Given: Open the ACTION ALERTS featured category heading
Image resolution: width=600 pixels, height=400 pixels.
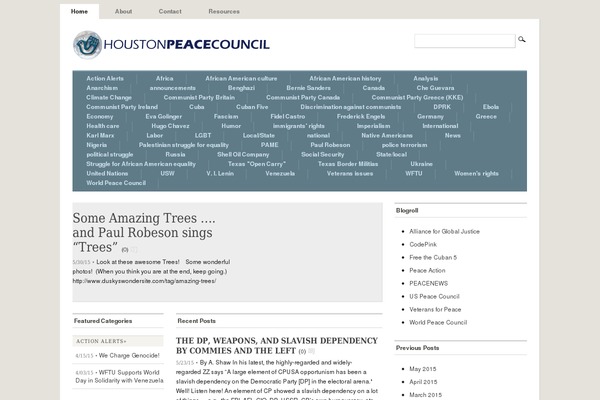Looking at the screenshot, I should 101,341.
